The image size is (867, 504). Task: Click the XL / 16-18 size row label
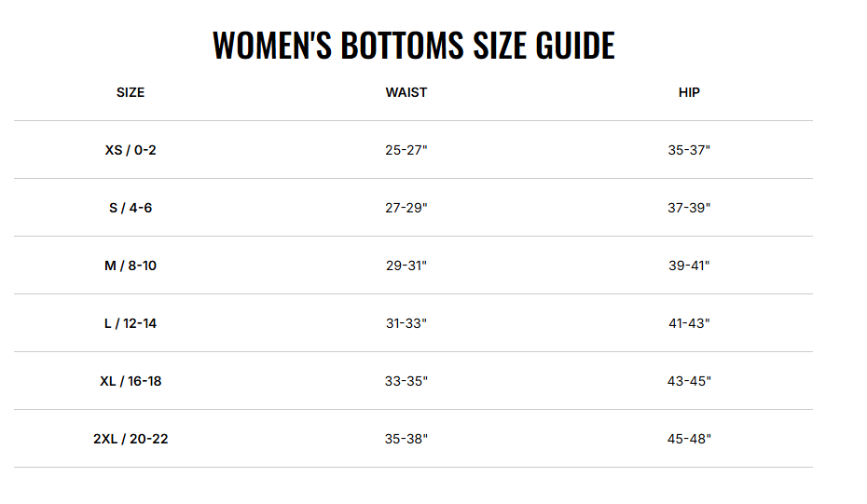coord(131,381)
